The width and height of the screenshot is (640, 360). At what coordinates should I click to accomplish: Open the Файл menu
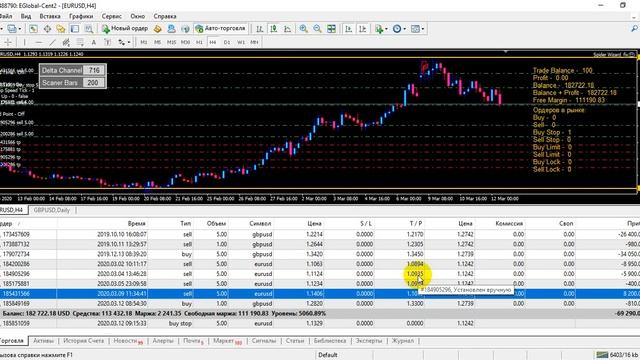5,16
